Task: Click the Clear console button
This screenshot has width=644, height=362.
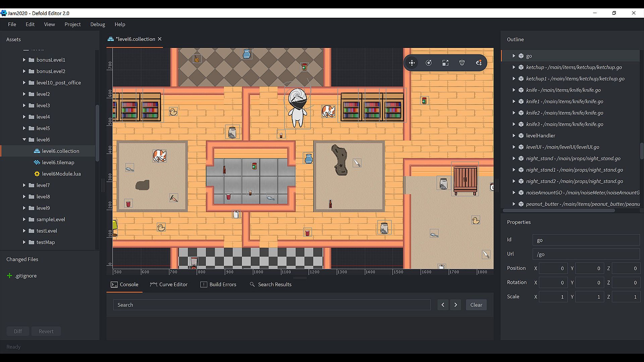Action: click(476, 305)
